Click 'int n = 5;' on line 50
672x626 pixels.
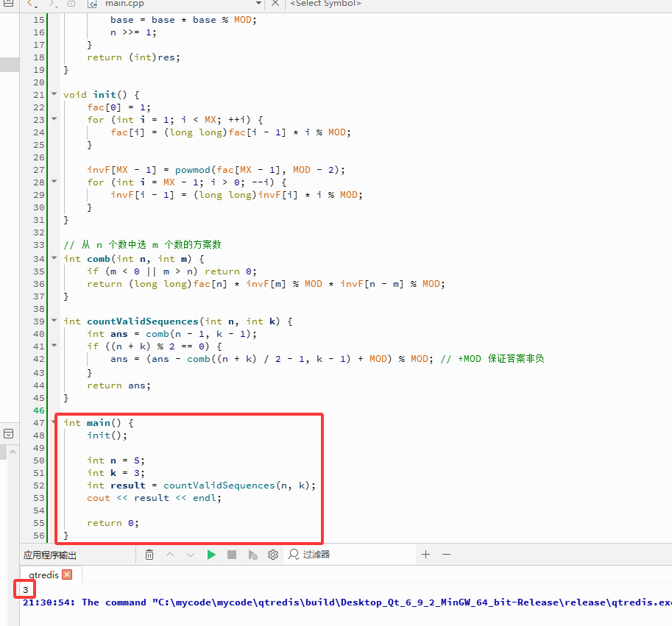pos(116,460)
